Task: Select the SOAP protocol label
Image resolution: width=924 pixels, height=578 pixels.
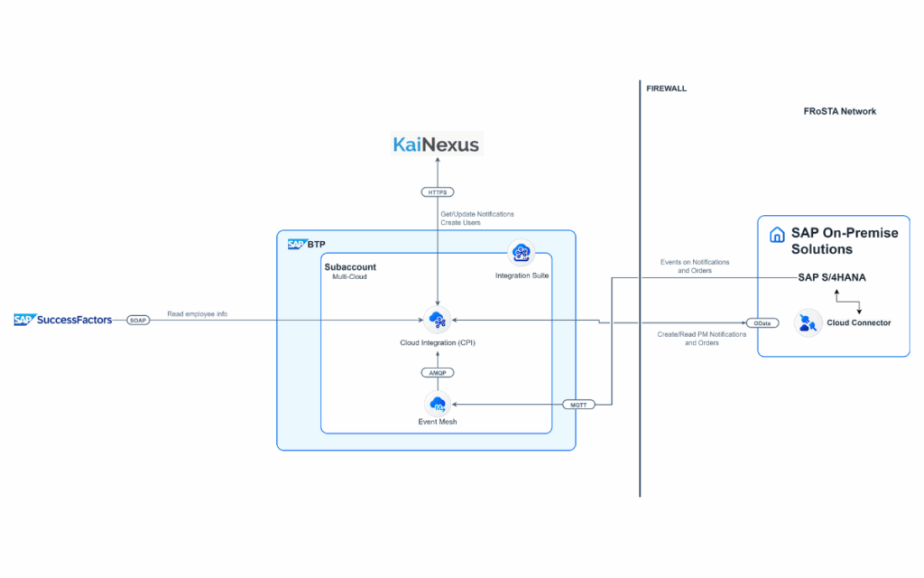Action: pyautogui.click(x=138, y=321)
